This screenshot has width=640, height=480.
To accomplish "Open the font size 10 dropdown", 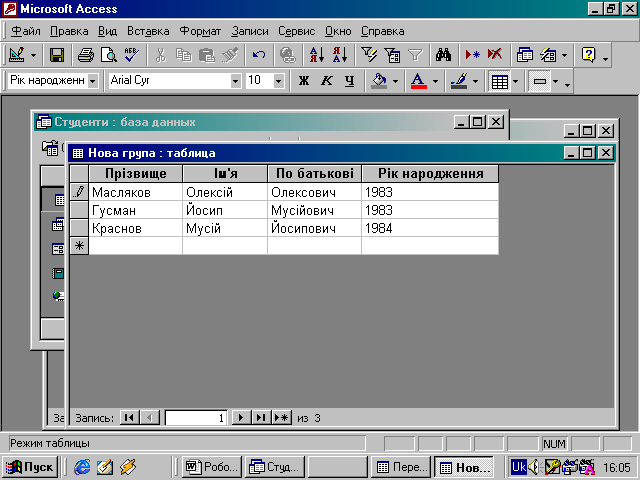I will click(278, 80).
